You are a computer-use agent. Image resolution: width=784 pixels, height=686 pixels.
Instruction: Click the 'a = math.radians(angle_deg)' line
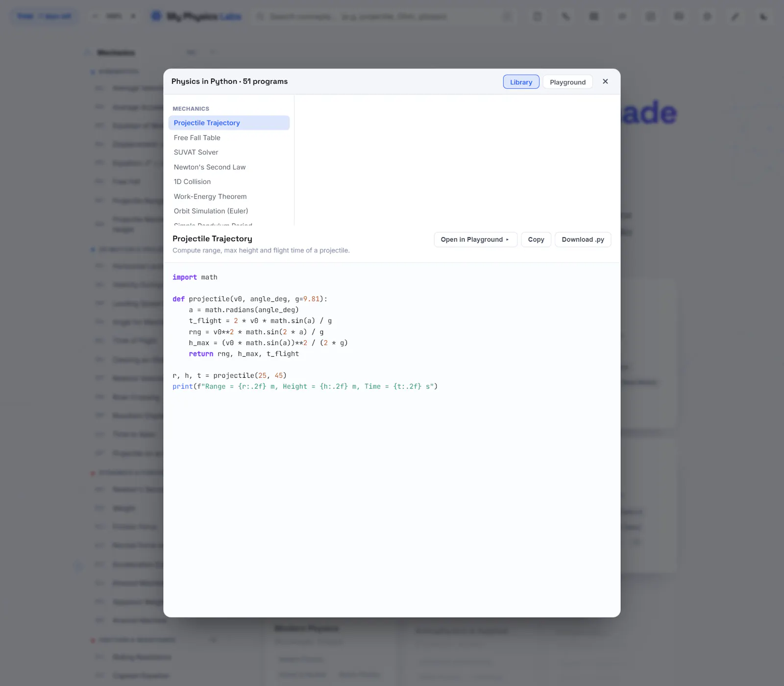[x=244, y=310]
